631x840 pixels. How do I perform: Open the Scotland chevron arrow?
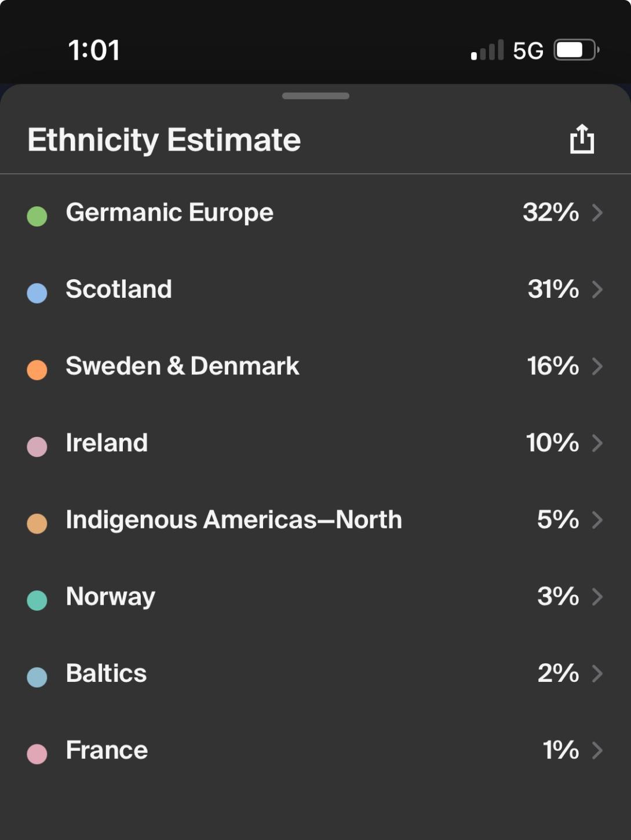click(x=597, y=289)
